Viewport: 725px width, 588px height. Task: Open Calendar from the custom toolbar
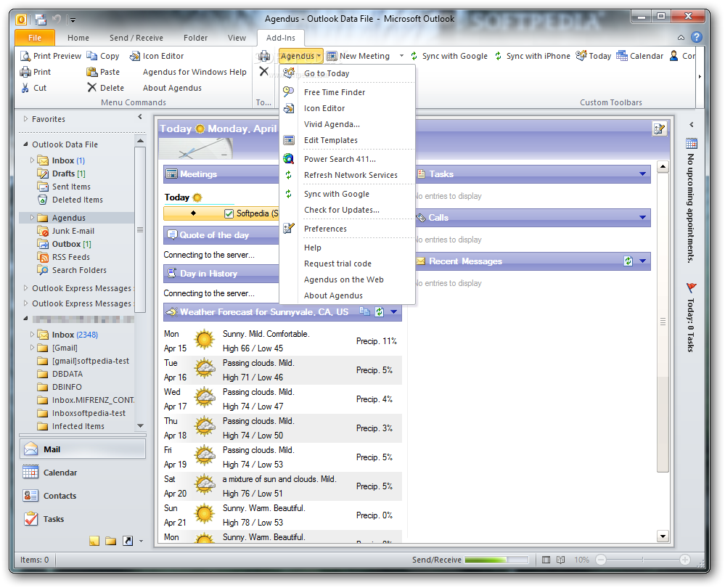point(640,56)
